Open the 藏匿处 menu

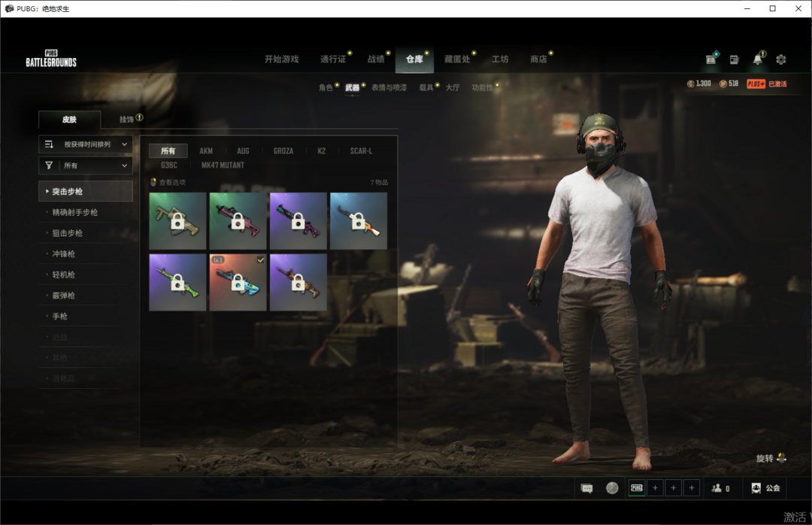pyautogui.click(x=457, y=59)
